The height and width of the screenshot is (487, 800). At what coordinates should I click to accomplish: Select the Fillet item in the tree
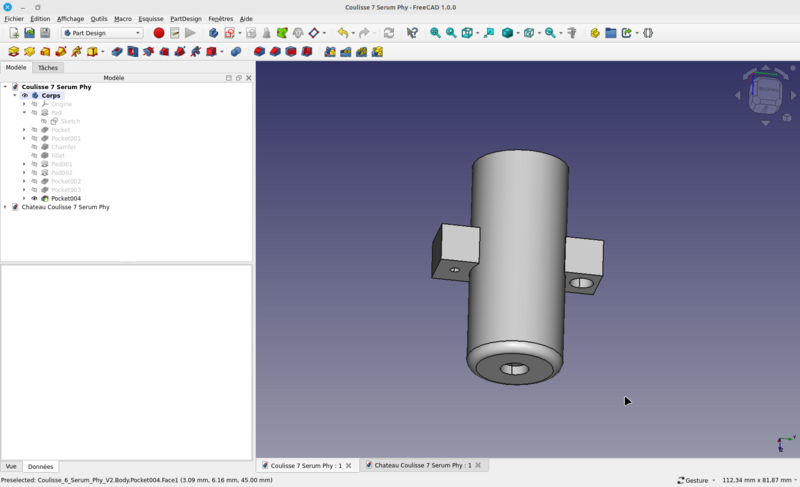tap(58, 155)
